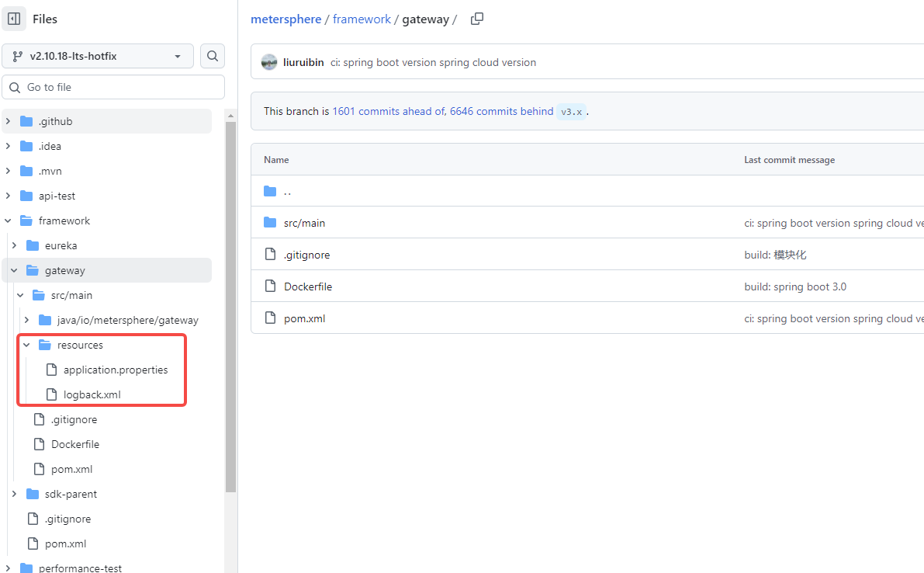Select sdk-parent folder in file tree
This screenshot has height=573, width=924.
pos(71,494)
